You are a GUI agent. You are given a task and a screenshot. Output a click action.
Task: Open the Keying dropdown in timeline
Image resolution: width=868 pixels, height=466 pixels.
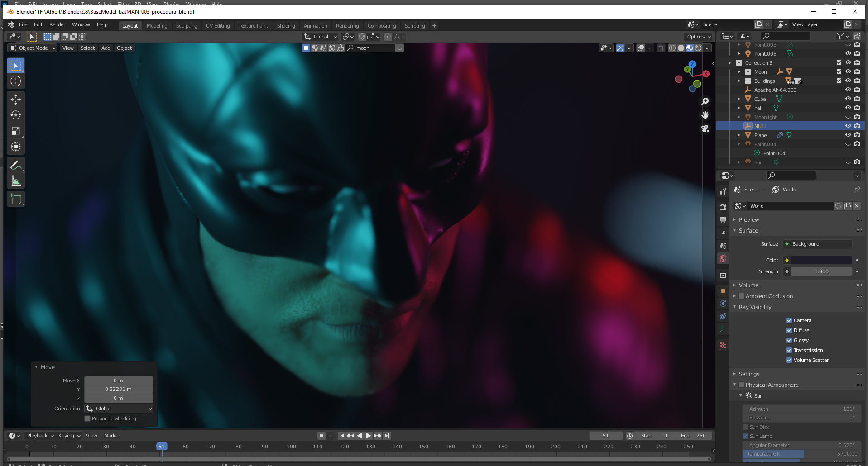(69, 436)
